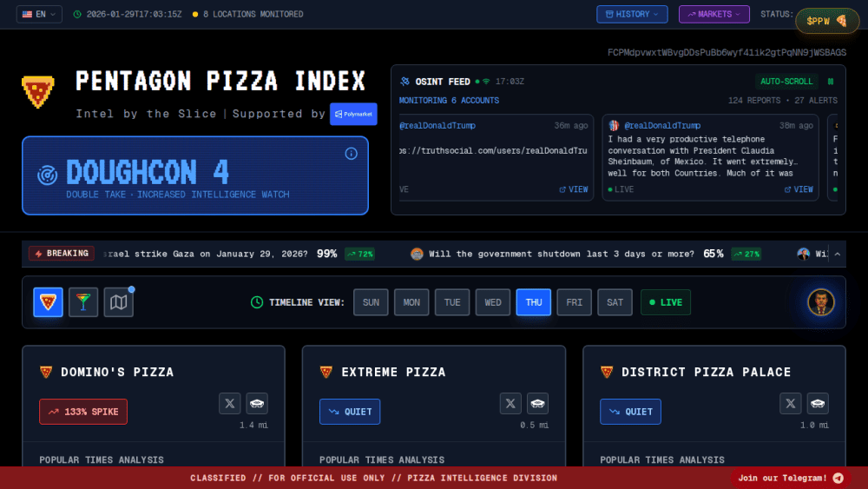Screen dimensions: 868x489
Task: Select FRI in timeline view
Action: 574,302
